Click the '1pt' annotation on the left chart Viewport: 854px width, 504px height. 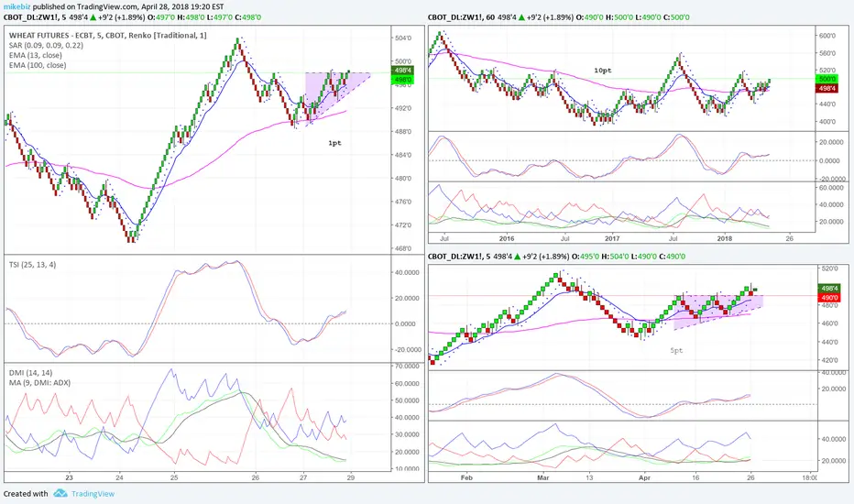[334, 143]
